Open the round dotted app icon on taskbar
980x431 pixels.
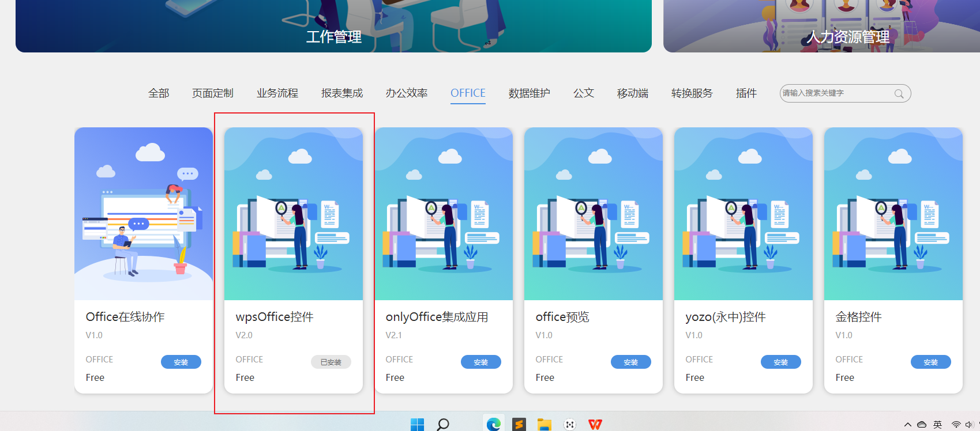(570, 425)
